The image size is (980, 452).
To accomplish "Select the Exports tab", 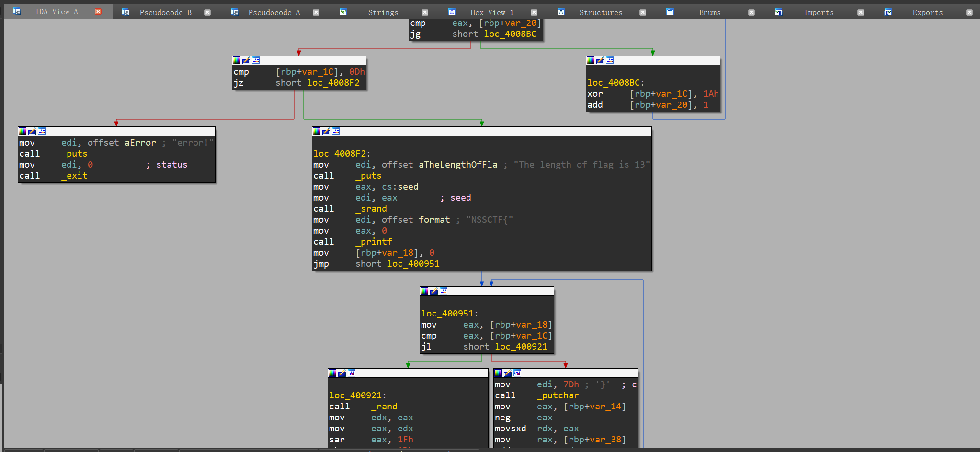I will [x=927, y=12].
